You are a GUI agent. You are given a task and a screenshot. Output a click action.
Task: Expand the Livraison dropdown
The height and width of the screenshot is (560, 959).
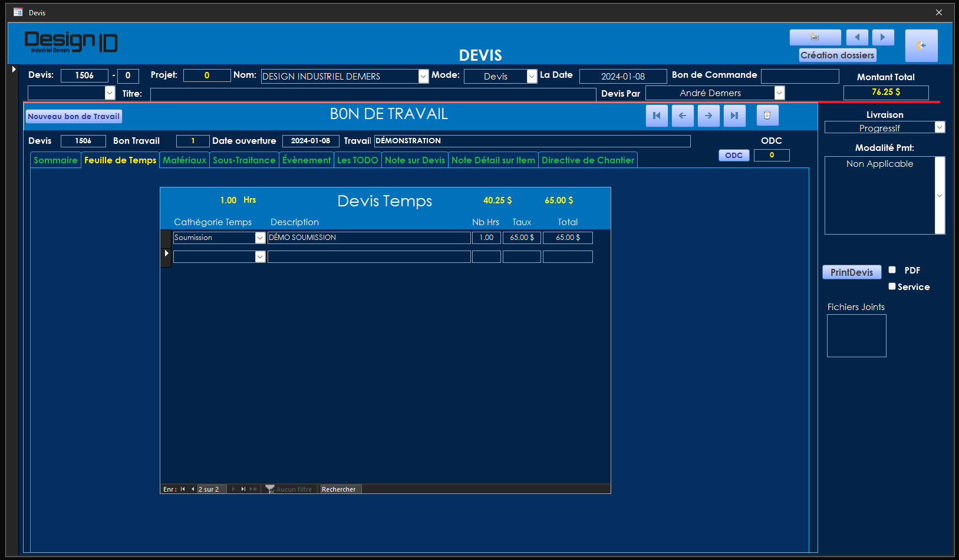(x=940, y=127)
